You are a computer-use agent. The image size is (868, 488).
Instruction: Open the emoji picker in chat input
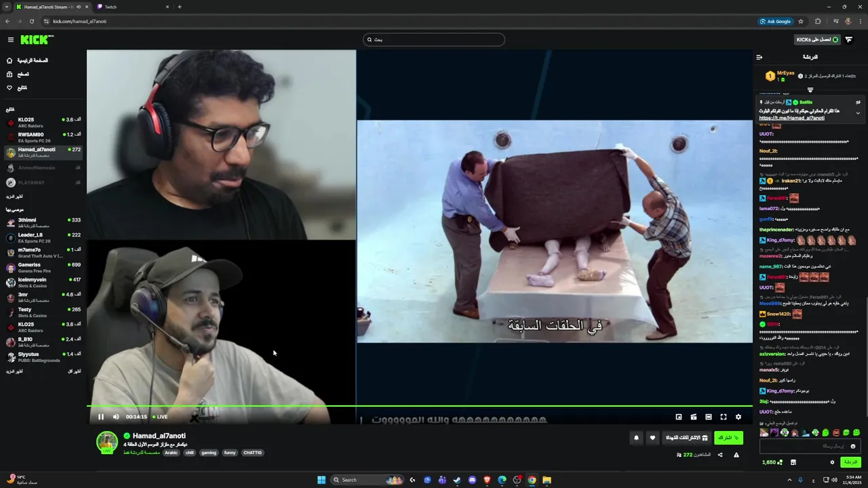click(x=853, y=446)
